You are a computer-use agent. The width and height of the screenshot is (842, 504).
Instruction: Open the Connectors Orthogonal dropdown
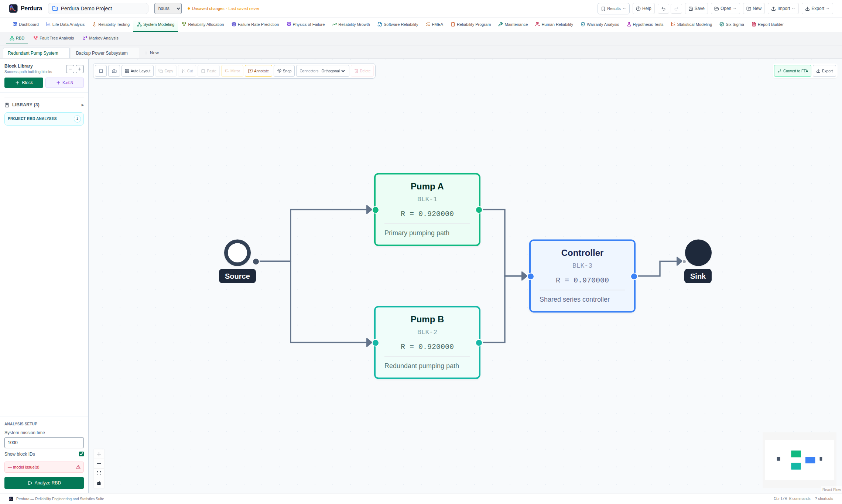(x=323, y=71)
